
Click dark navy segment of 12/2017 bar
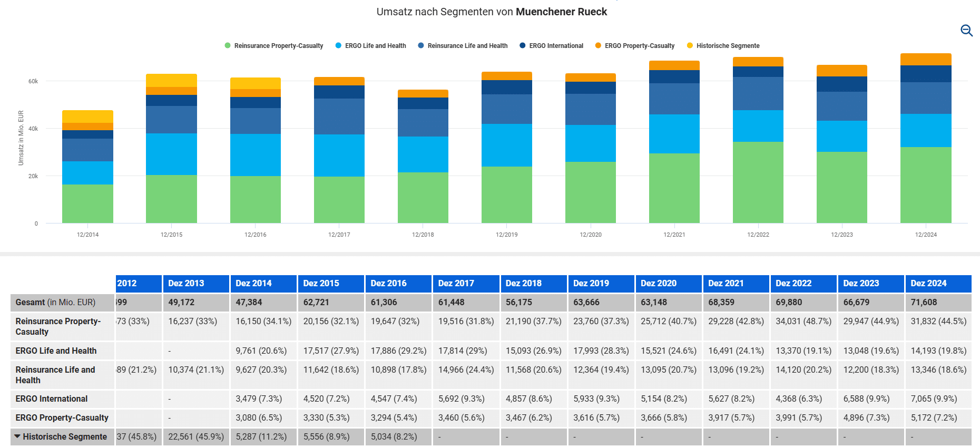point(339,92)
